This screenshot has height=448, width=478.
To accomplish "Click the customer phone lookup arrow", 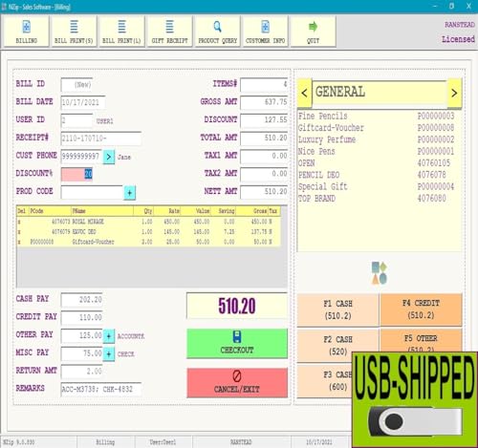I will click(109, 157).
